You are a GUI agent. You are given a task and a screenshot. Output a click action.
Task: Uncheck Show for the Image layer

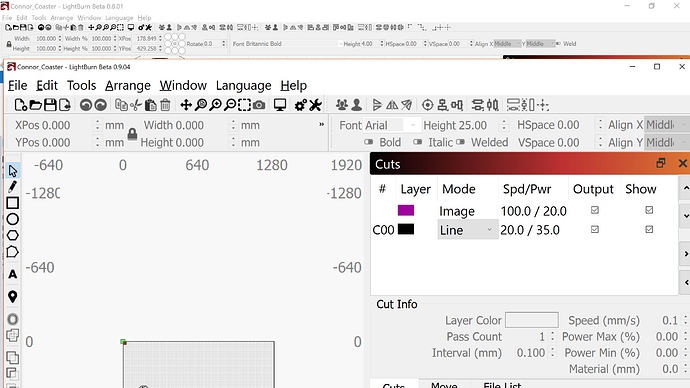649,210
